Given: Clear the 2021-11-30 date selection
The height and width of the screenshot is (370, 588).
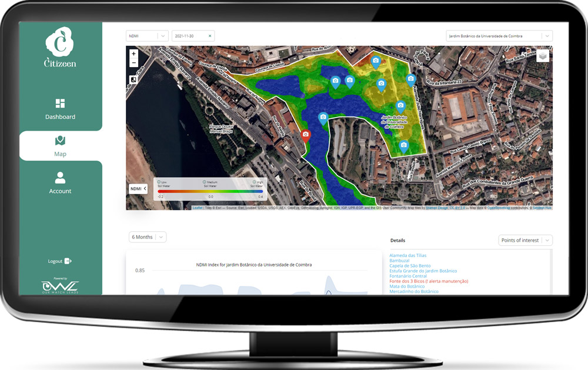Looking at the screenshot, I should [x=210, y=36].
